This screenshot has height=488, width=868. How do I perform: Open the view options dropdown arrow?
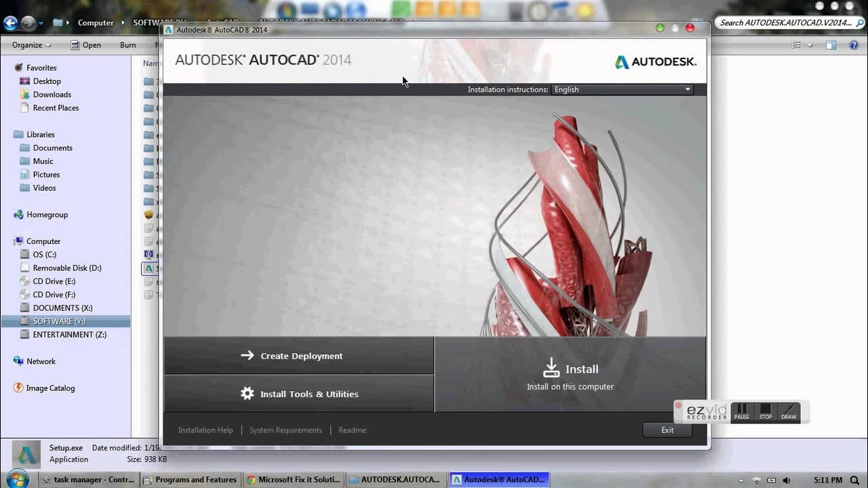(810, 45)
